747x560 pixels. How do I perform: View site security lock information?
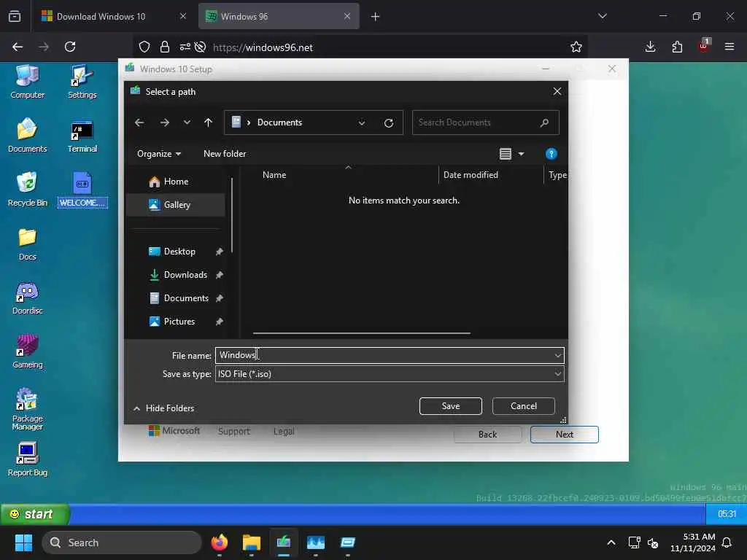coord(165,47)
